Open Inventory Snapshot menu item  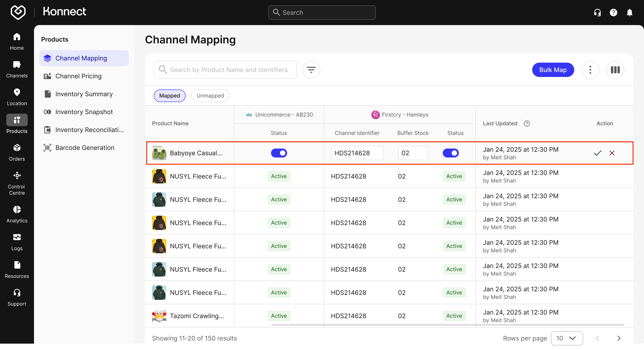84,112
